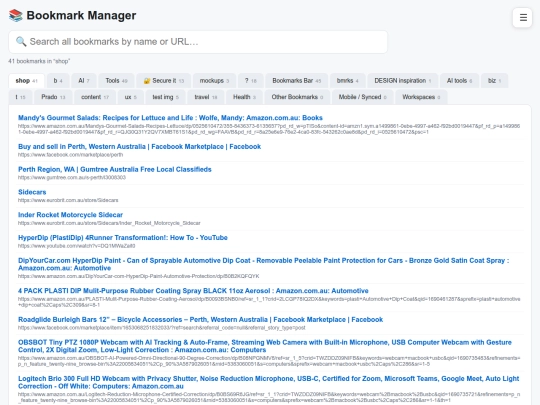The image size is (540, 405).
Task: Open the Bookmarks Bar tab
Action: [x=297, y=81]
